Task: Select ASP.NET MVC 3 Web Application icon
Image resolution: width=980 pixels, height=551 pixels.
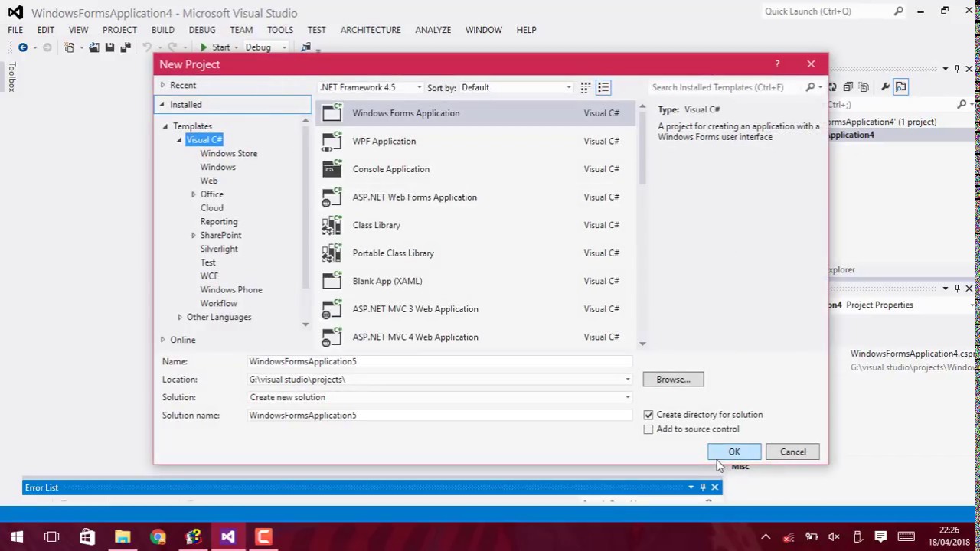Action: click(x=332, y=309)
